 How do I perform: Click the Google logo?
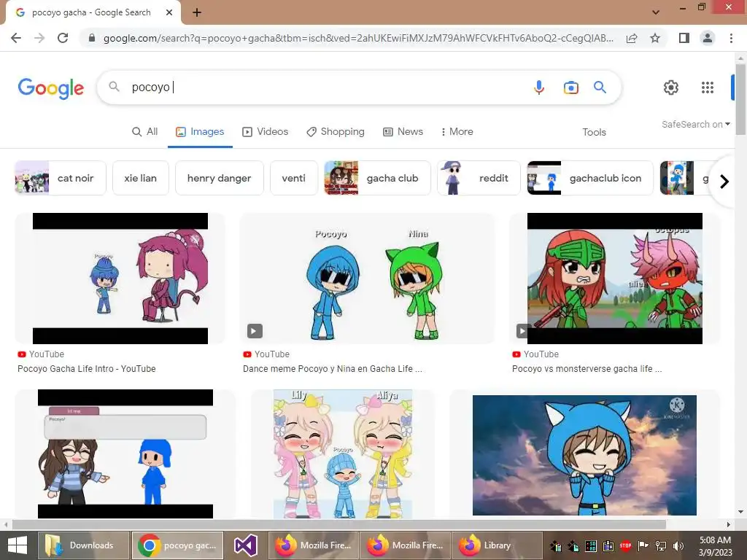point(50,88)
